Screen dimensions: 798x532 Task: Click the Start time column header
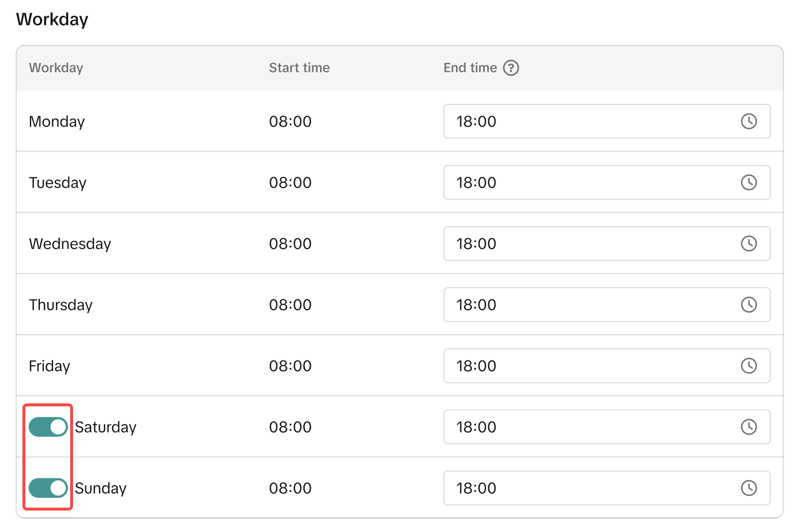tap(299, 68)
